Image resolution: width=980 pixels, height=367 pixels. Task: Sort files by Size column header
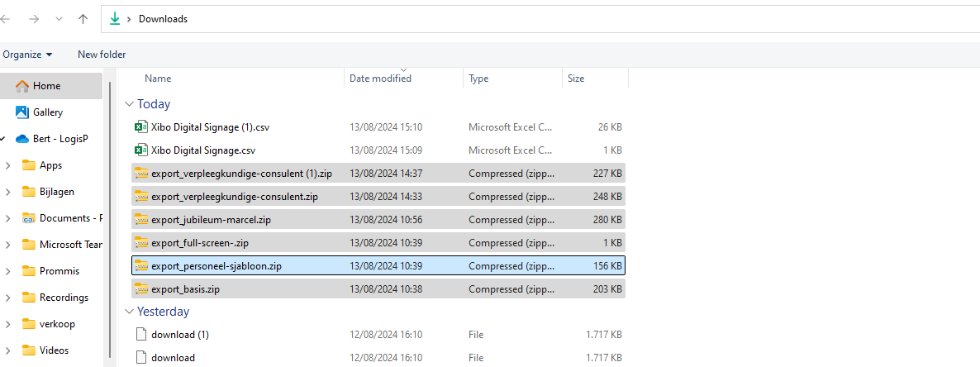coord(576,79)
